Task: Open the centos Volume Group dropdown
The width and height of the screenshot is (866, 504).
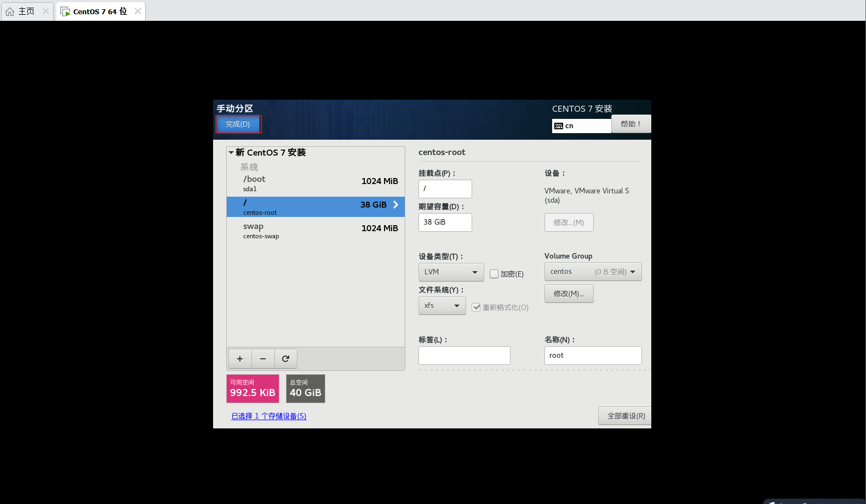Action: [593, 272]
